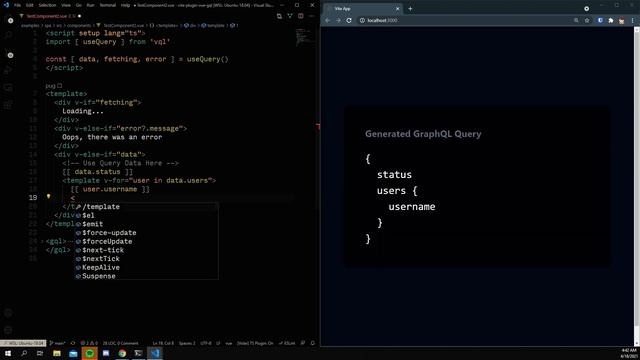Choose '$next-tick' suggestion
640x360 pixels.
(146, 250)
